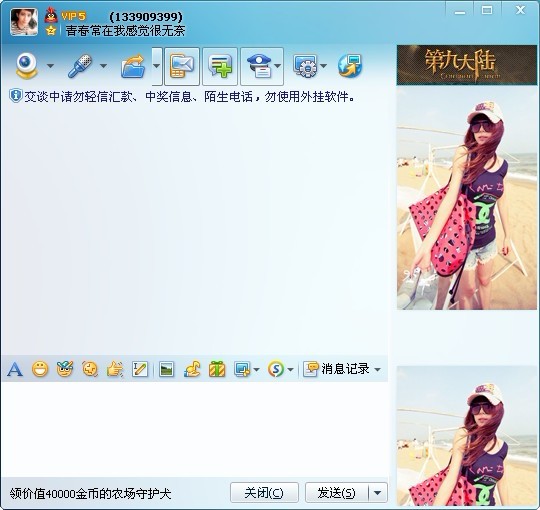Open the 第九大陆 game advertisement banner
This screenshot has width=540, height=510.
tap(467, 65)
